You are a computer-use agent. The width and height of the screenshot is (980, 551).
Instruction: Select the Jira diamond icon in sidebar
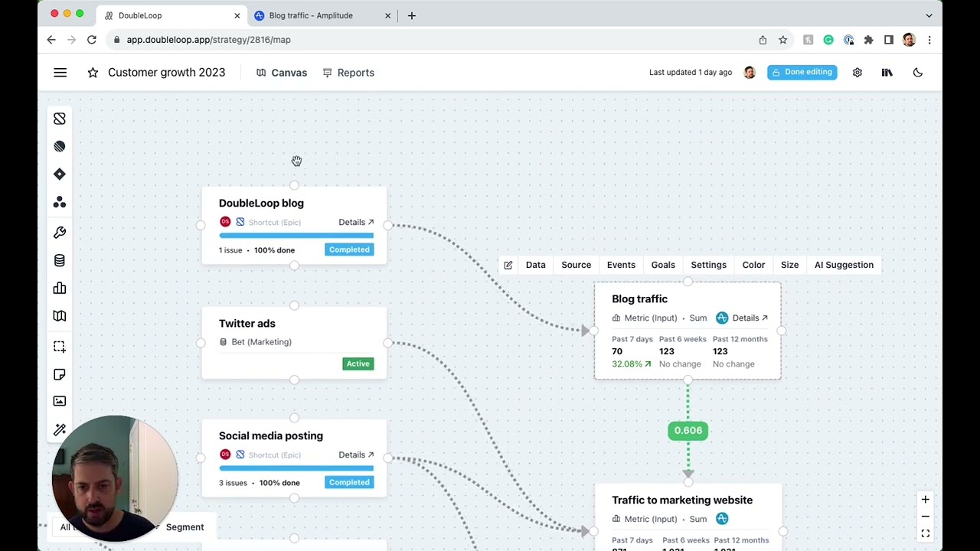60,174
